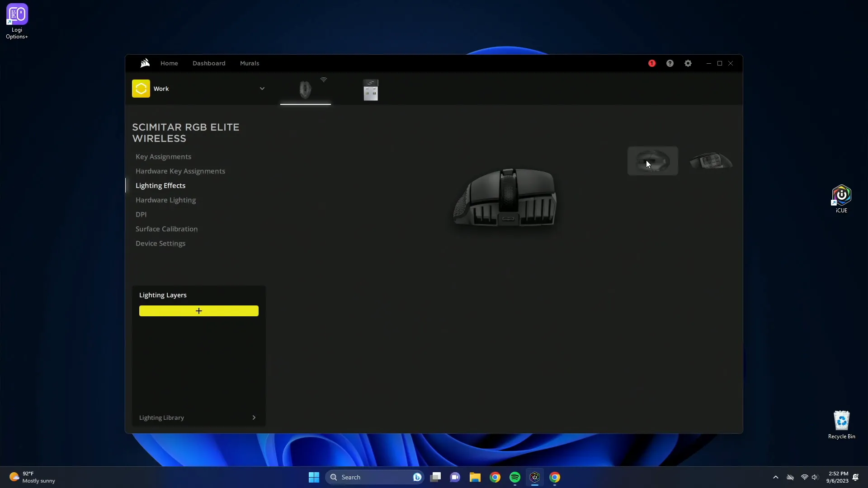Open the first Chrome taskbar icon
This screenshot has width=868, height=488.
pos(495,477)
